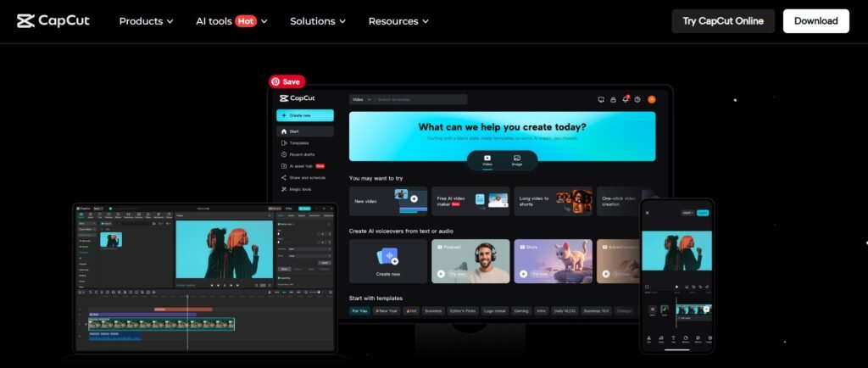Image resolution: width=868 pixels, height=368 pixels.
Task: Select the Intro template chip
Action: (542, 311)
